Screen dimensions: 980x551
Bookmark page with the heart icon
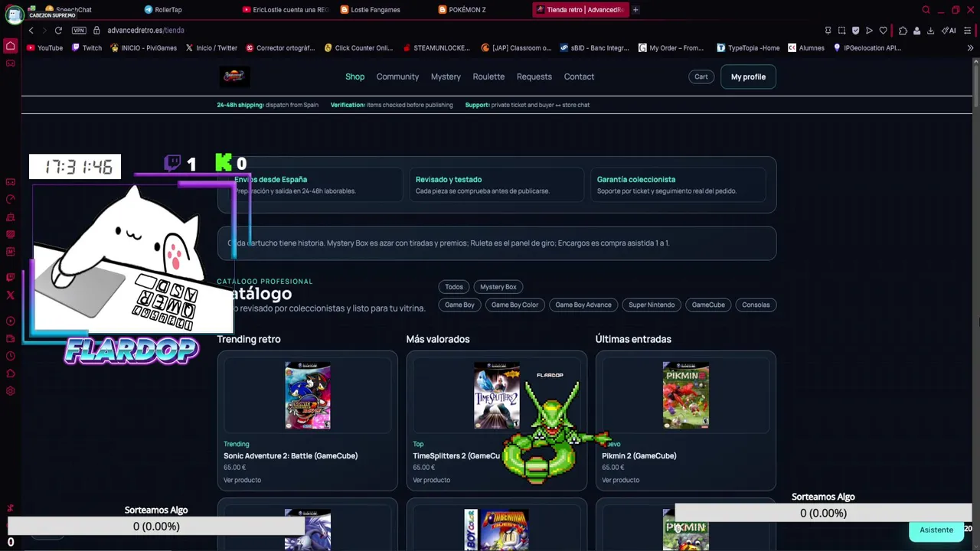(883, 31)
